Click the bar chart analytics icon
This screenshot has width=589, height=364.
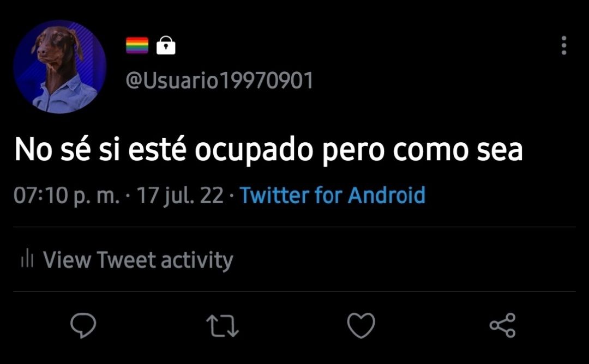(x=27, y=259)
